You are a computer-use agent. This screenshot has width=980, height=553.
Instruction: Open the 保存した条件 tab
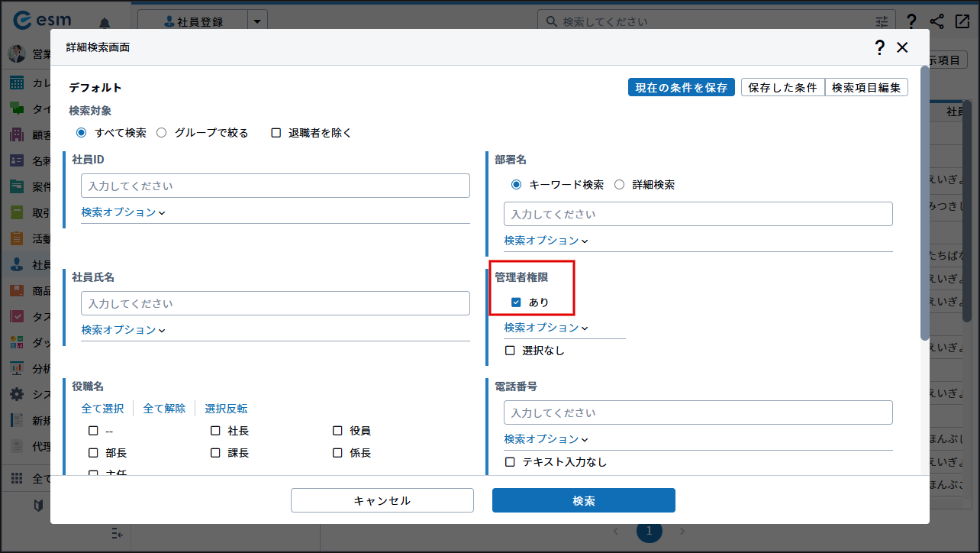782,88
